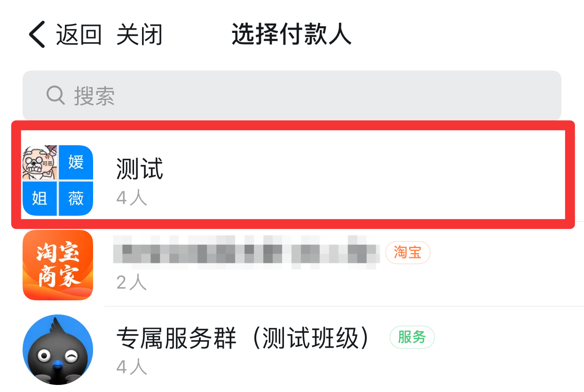Screen dimensions: 584x392
Task: Click the magnifier search icon
Action: click(x=55, y=95)
